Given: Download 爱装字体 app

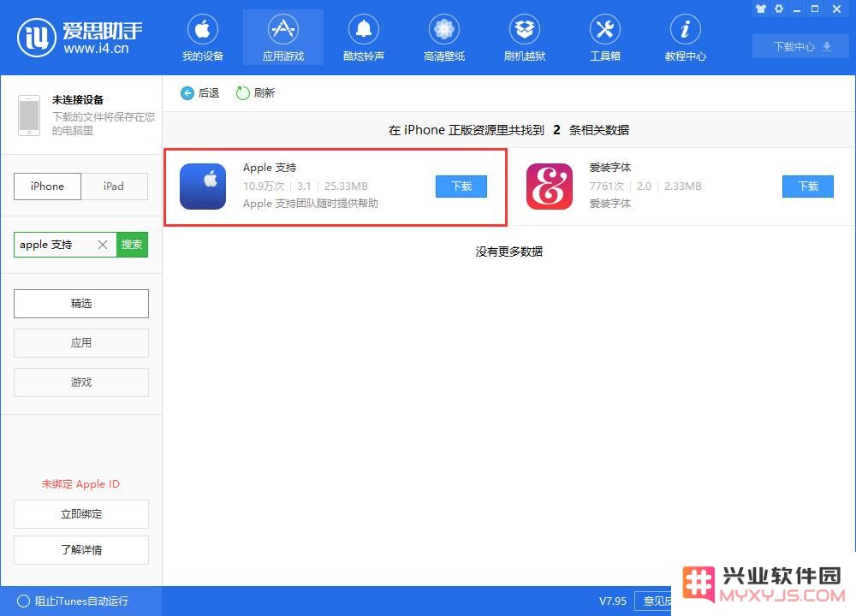Looking at the screenshot, I should 808,187.
